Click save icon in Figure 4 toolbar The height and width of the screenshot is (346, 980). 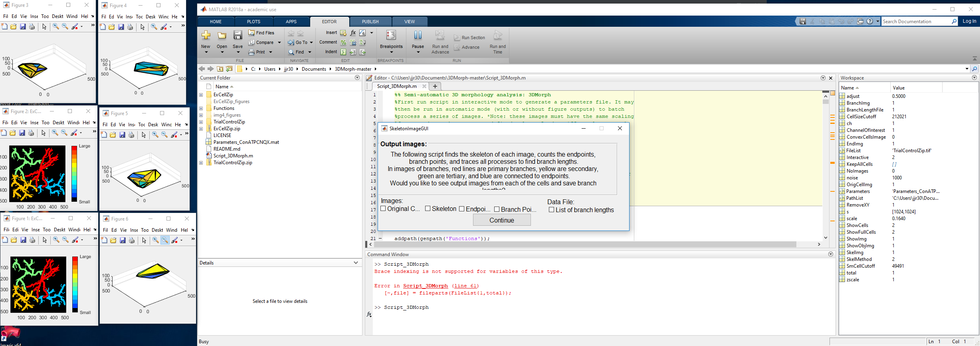click(121, 27)
